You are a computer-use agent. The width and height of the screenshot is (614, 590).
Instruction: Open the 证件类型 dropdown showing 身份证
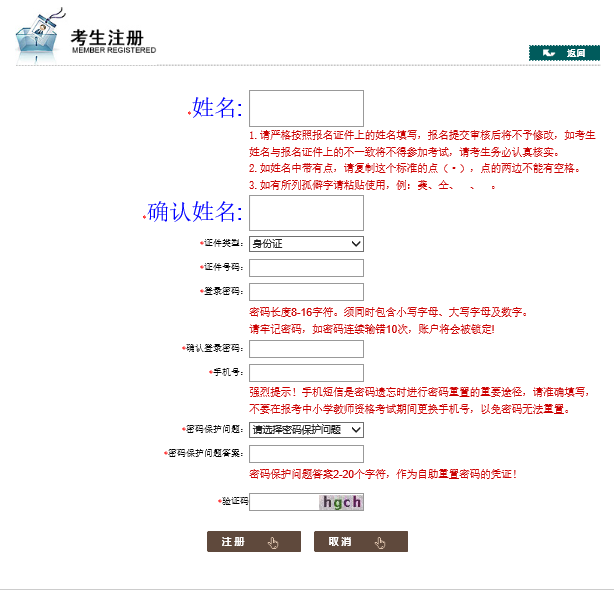[x=305, y=243]
